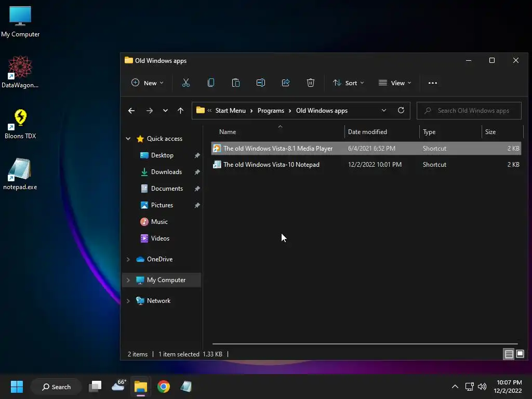Sort by the Size column header
Screen dimensions: 532x399
(502, 131)
